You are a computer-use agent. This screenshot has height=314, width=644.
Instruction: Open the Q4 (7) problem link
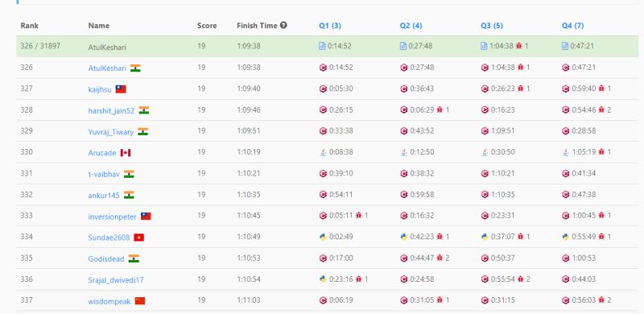point(572,26)
